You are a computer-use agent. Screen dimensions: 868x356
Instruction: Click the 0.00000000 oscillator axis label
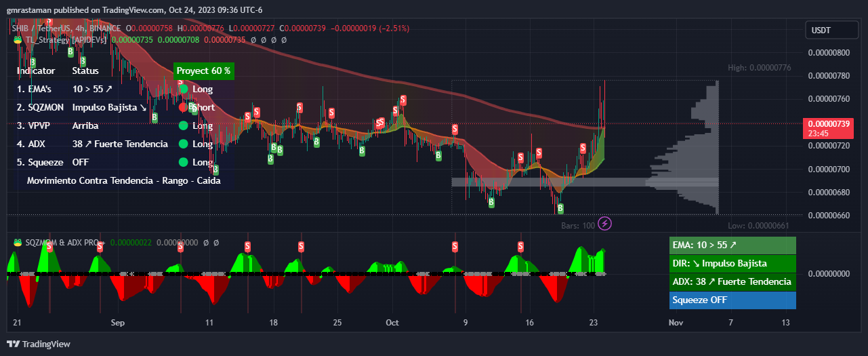tap(830, 273)
